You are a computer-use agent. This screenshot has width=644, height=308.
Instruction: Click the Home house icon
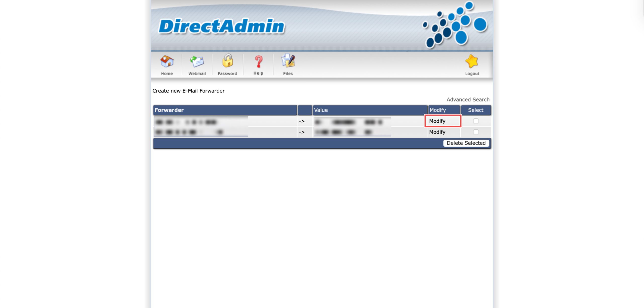pyautogui.click(x=167, y=61)
